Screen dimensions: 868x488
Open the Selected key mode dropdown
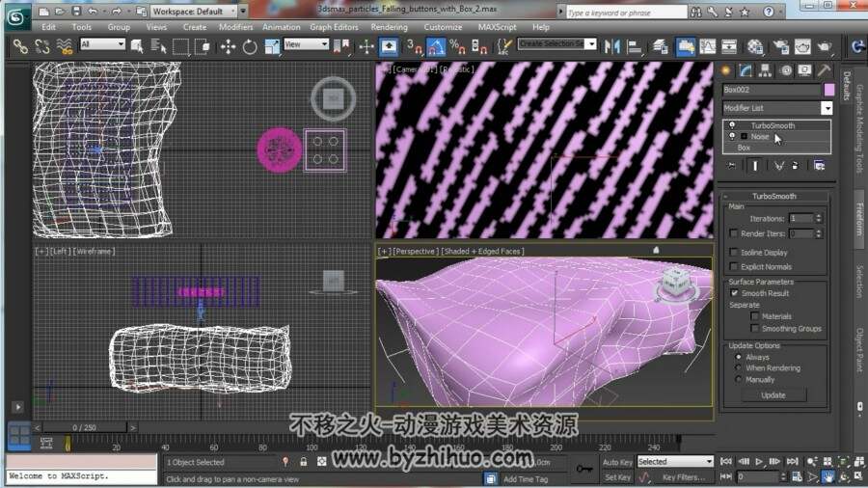[x=675, y=461]
